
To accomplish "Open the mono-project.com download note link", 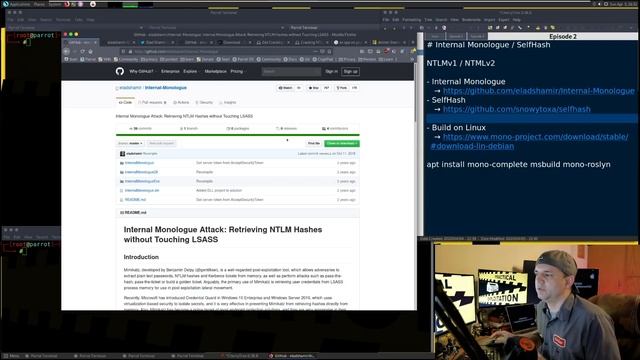I will click(x=529, y=141).
